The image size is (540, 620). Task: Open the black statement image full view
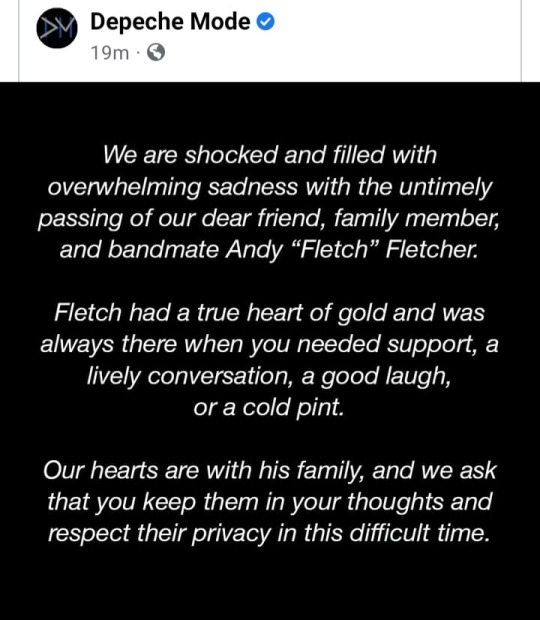[x=270, y=351]
